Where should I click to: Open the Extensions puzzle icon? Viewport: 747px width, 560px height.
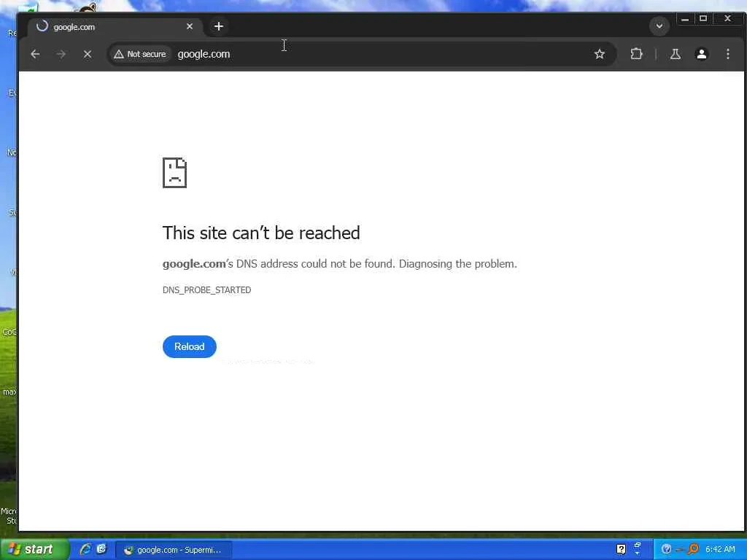click(636, 54)
